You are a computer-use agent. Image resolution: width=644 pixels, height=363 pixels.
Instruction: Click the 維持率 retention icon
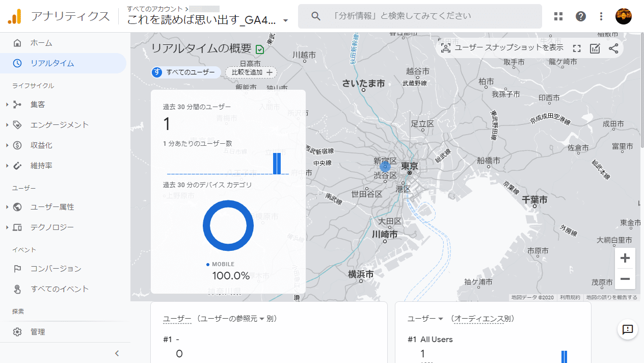coord(17,166)
